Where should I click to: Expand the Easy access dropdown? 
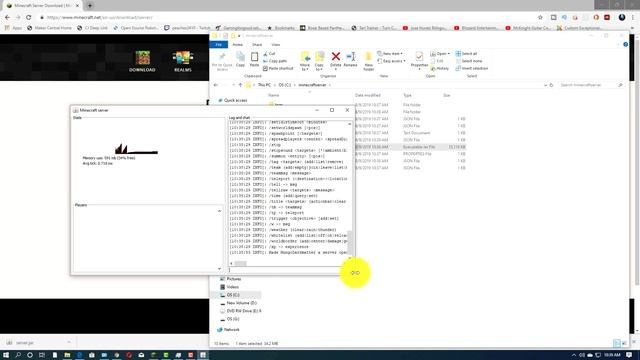point(391,61)
